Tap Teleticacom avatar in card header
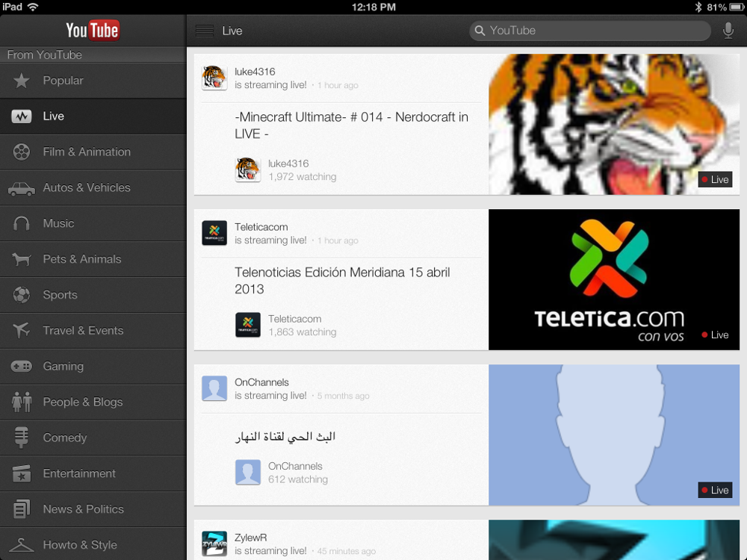The height and width of the screenshot is (560, 747). pyautogui.click(x=214, y=233)
